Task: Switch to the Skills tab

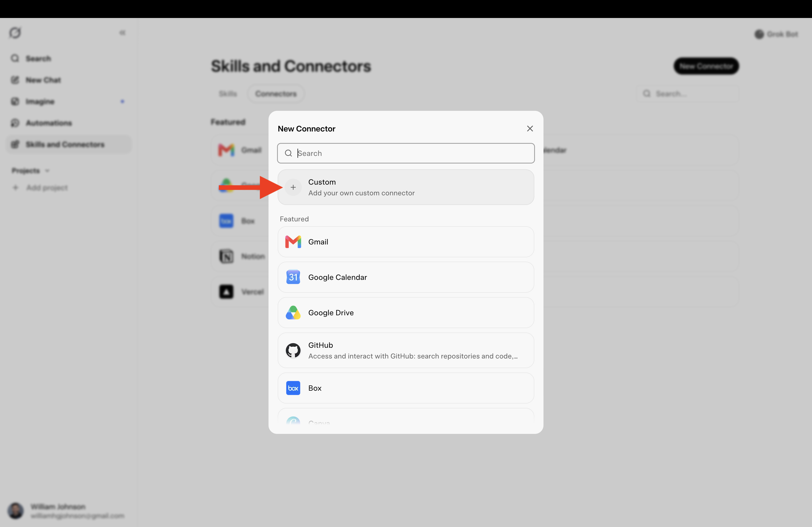Action: [228, 94]
